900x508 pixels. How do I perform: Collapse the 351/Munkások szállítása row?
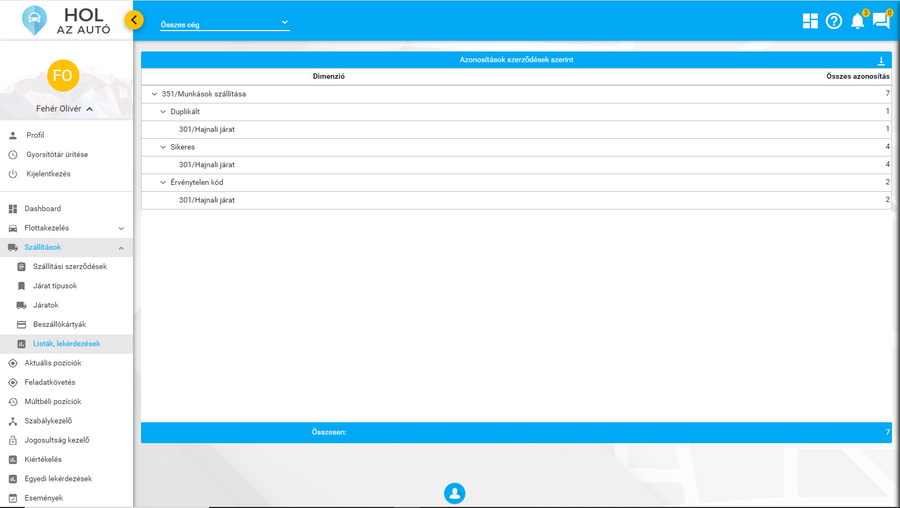(x=155, y=94)
